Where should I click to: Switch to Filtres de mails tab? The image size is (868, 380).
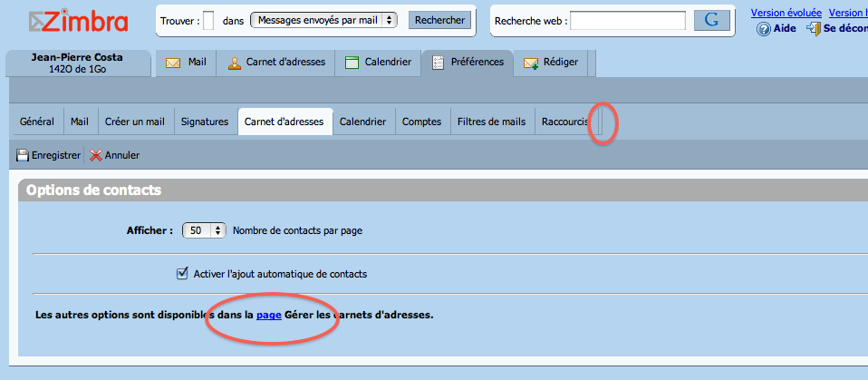[492, 122]
